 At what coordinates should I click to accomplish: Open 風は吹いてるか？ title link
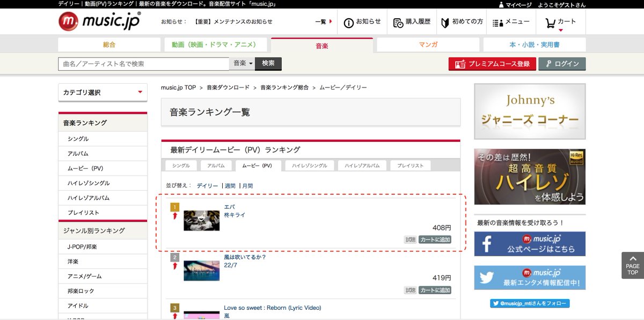[x=245, y=257]
